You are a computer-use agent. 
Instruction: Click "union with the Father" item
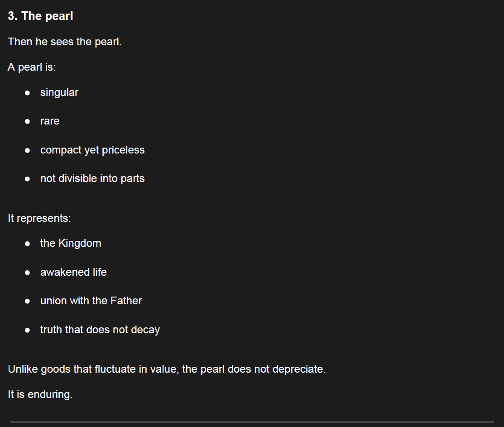tap(91, 301)
